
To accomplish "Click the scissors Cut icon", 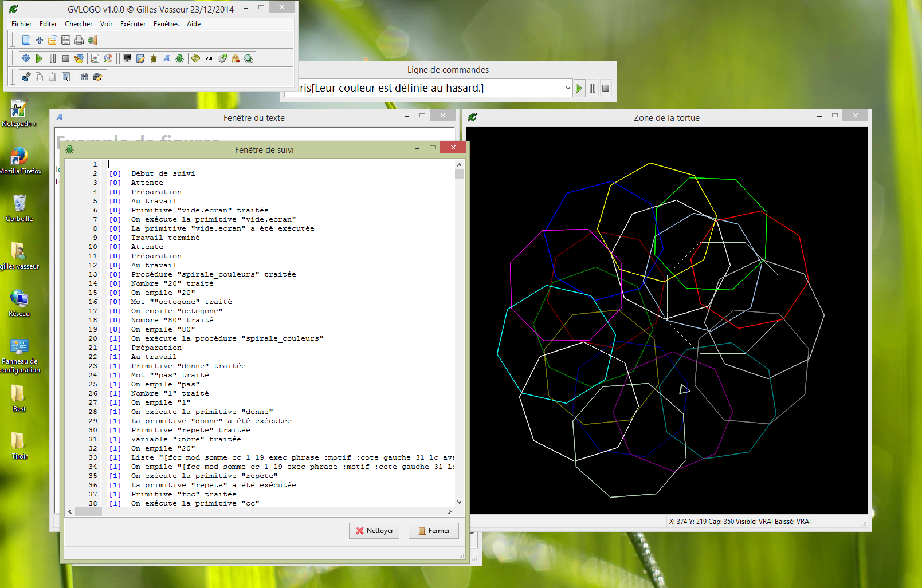I will click(26, 77).
